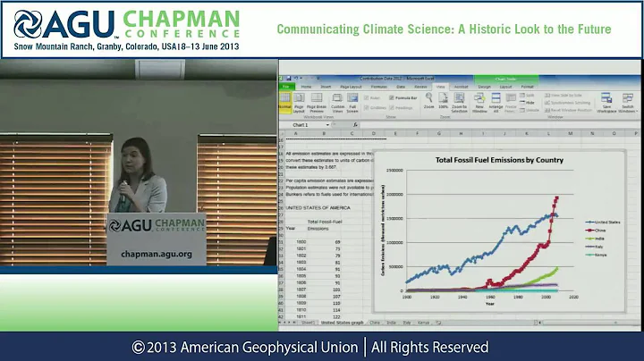644x361 pixels.
Task: Click Unhide window option
Action: coord(529,110)
